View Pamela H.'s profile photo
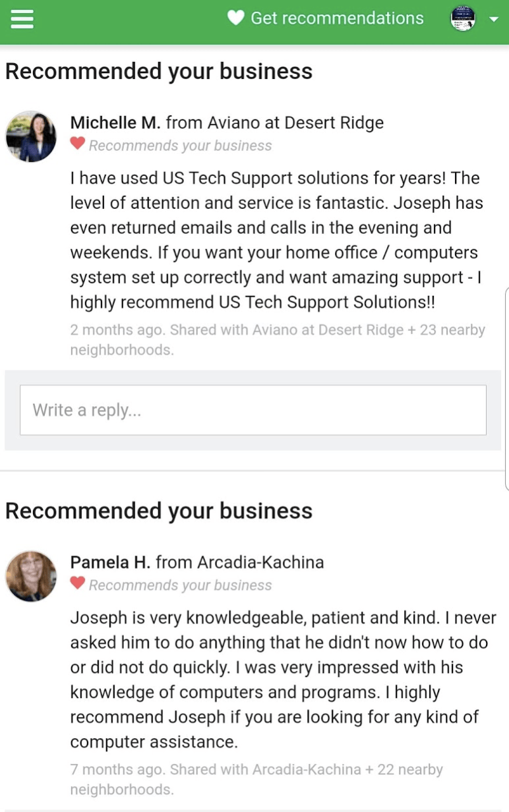509x812 pixels. [31, 576]
